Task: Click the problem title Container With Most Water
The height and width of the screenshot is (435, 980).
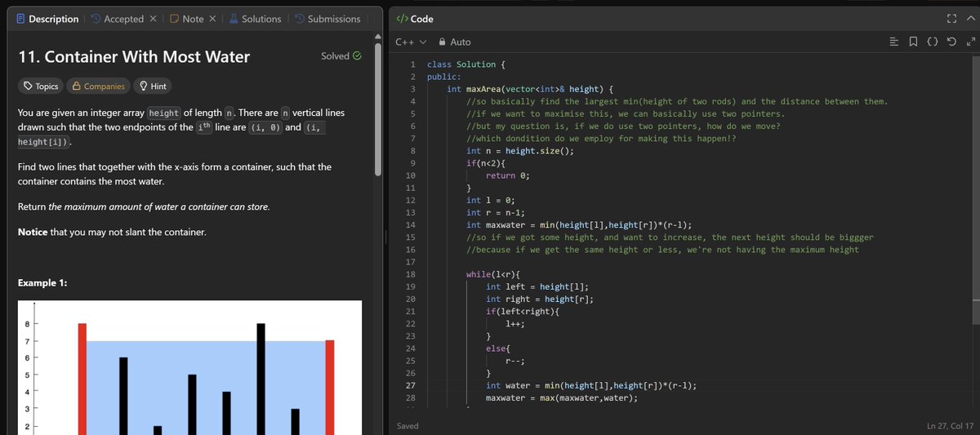Action: (x=134, y=57)
